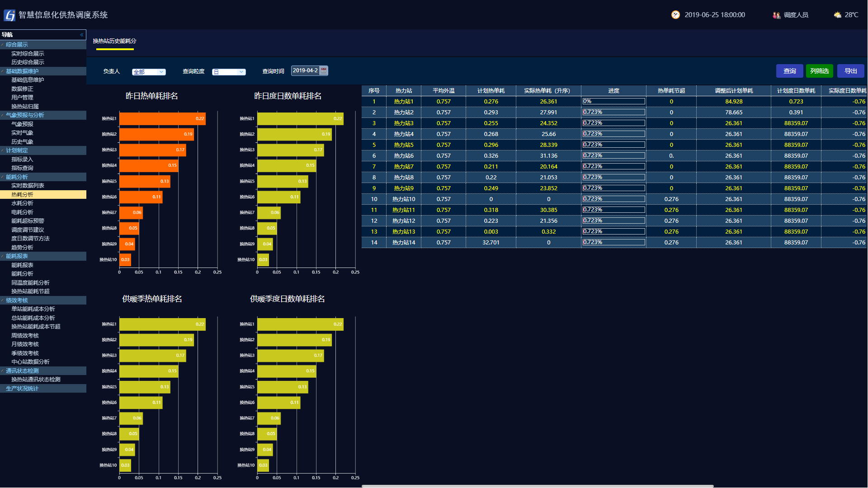868x488 pixels.
Task: Click the 换热站3 bar in 供暖季热单耗排名
Action: pos(153,356)
